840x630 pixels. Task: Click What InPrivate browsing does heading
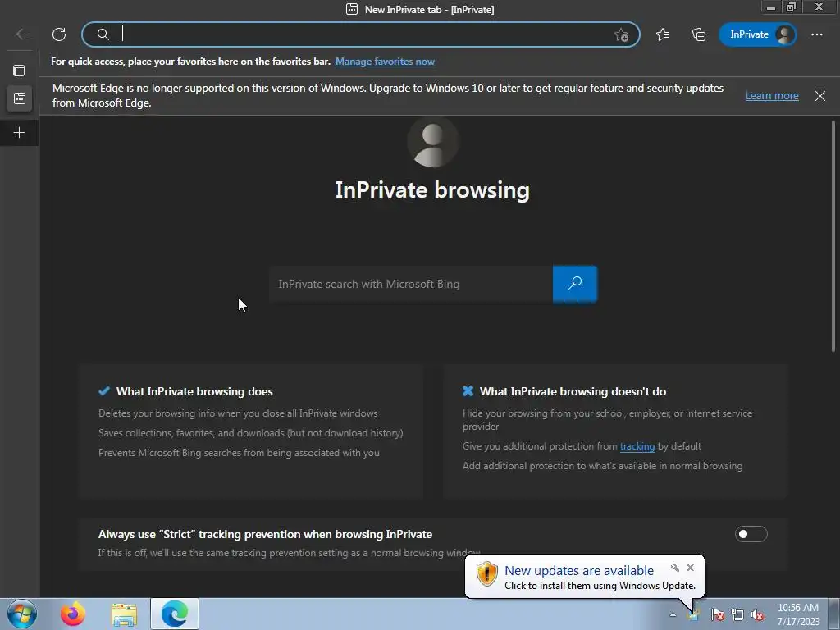pos(194,391)
